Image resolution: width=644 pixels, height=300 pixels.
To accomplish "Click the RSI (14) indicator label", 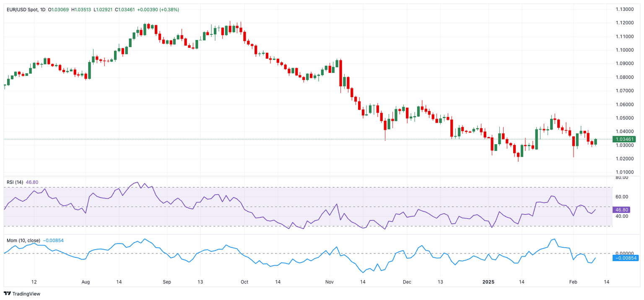I will click(x=15, y=182).
